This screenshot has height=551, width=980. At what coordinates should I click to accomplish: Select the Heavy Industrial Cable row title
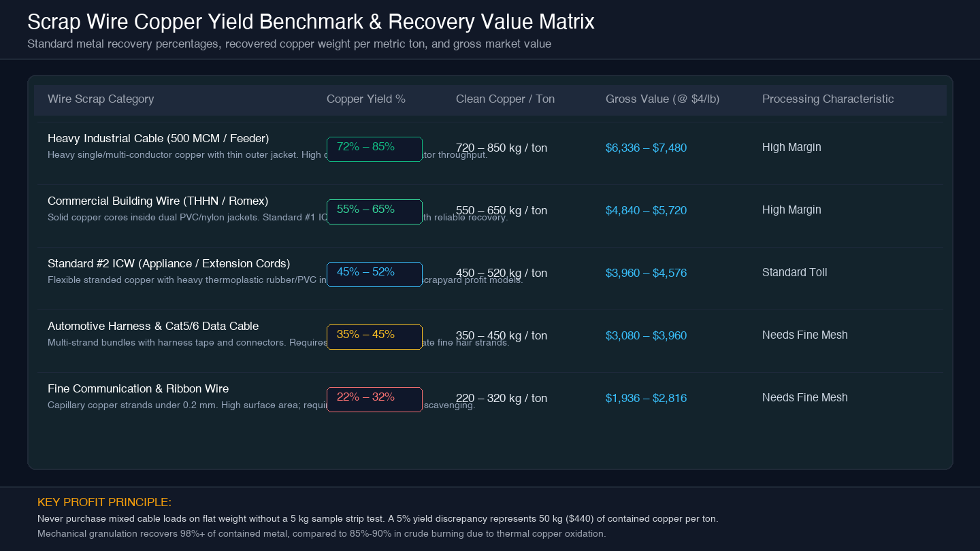[159, 139]
